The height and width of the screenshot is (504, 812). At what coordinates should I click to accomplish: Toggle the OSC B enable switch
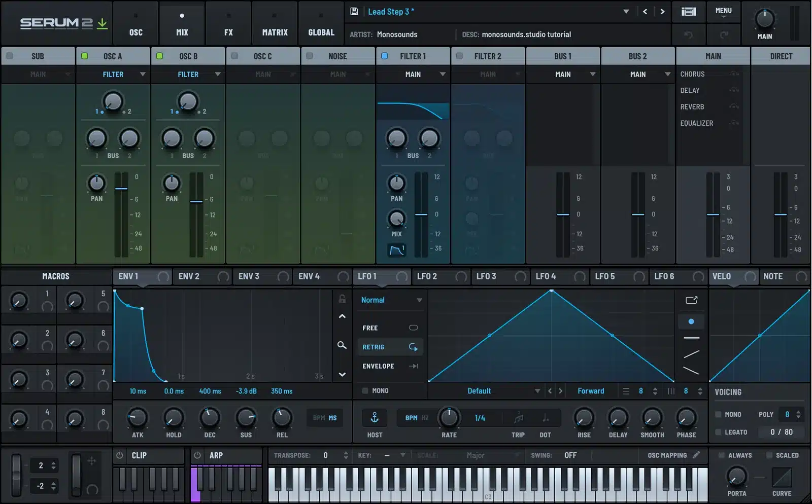tap(159, 56)
